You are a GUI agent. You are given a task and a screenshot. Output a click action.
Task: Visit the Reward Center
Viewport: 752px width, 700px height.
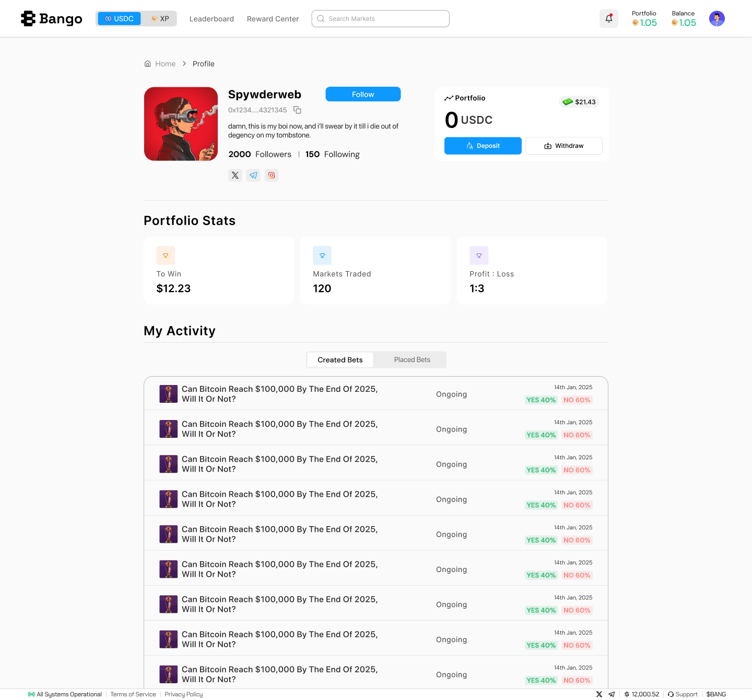pos(273,18)
